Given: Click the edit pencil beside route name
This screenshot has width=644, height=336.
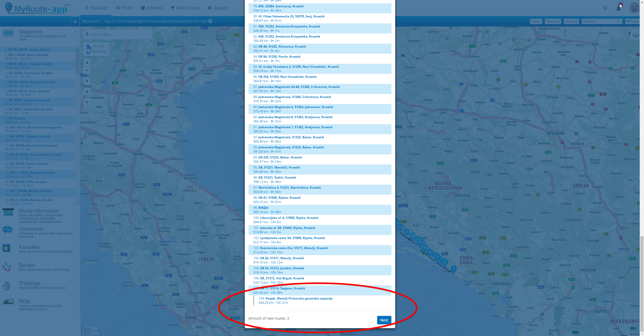Looking at the screenshot, I should (x=210, y=21).
